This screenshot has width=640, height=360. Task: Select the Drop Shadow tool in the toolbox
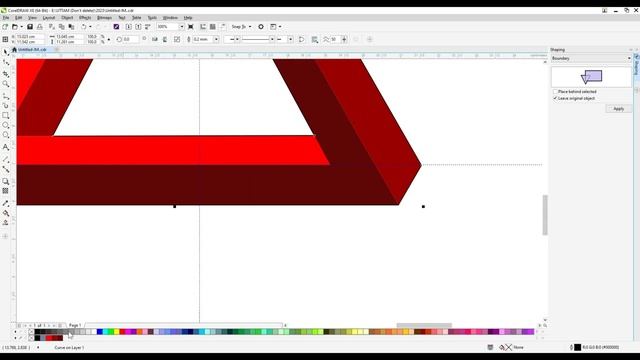tap(6, 181)
